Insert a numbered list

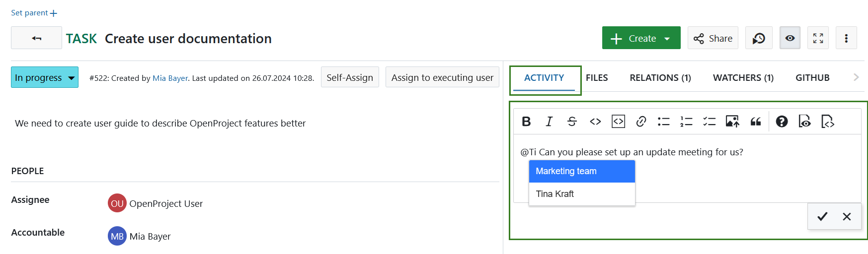click(x=686, y=122)
